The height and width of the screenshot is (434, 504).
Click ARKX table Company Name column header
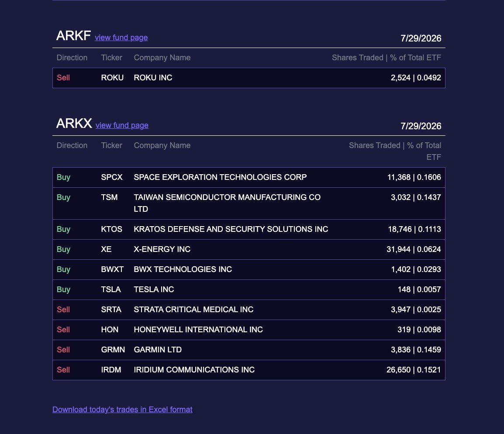tap(162, 145)
